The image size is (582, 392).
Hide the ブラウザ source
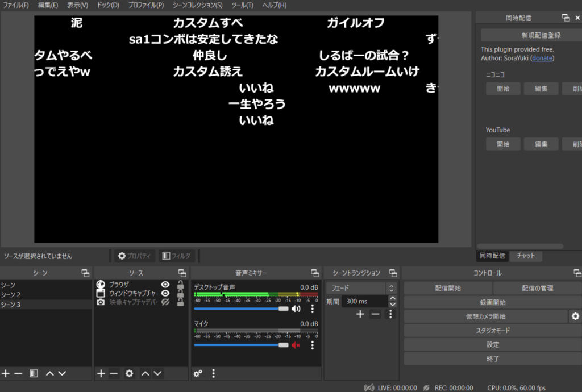click(165, 285)
